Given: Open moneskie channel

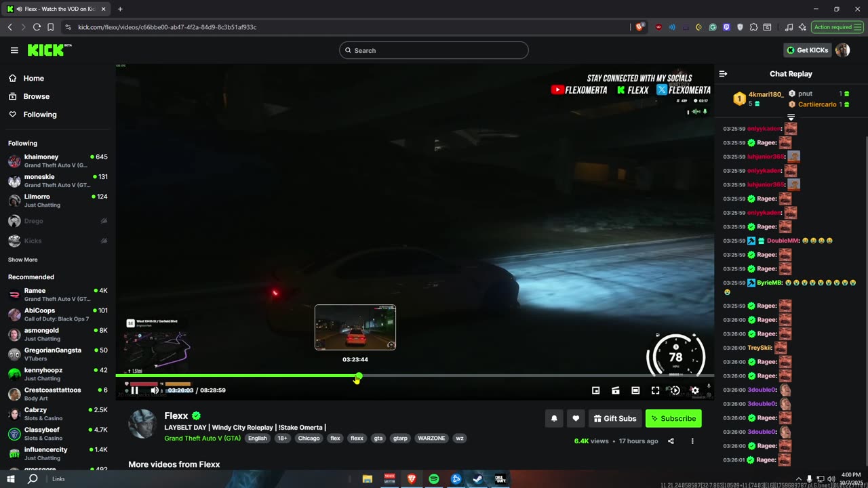Looking at the screenshot, I should point(58,180).
